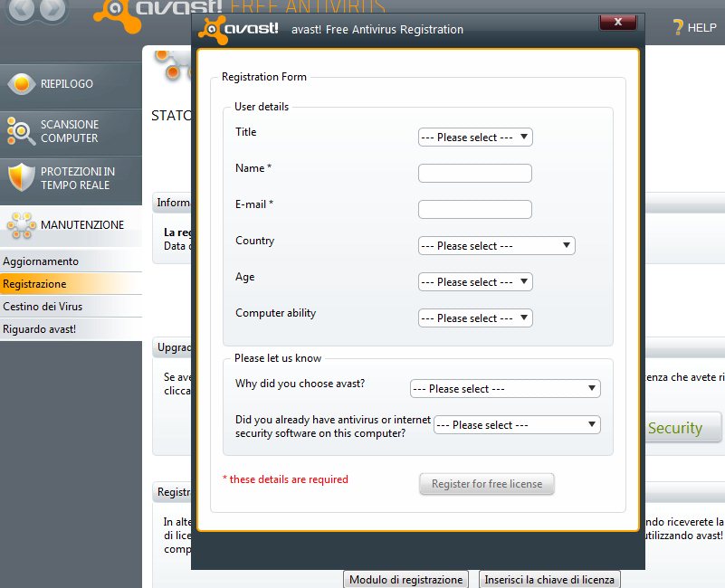725x588 pixels.
Task: Open the Scansione Computer section
Action: pyautogui.click(x=71, y=133)
